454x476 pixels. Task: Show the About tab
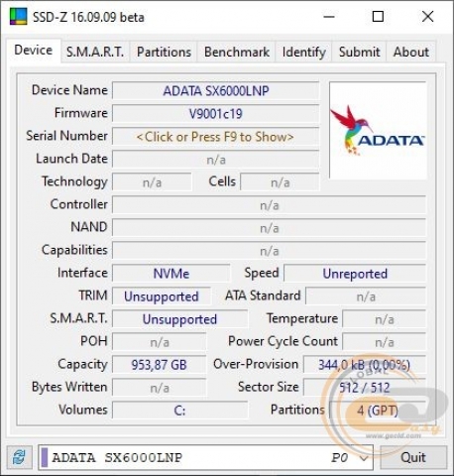click(411, 52)
